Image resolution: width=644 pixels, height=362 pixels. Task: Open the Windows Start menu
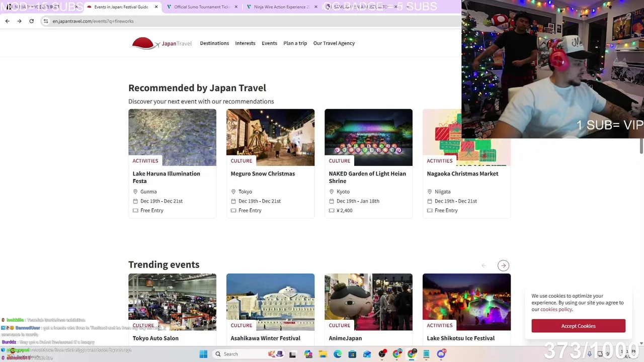(x=203, y=354)
